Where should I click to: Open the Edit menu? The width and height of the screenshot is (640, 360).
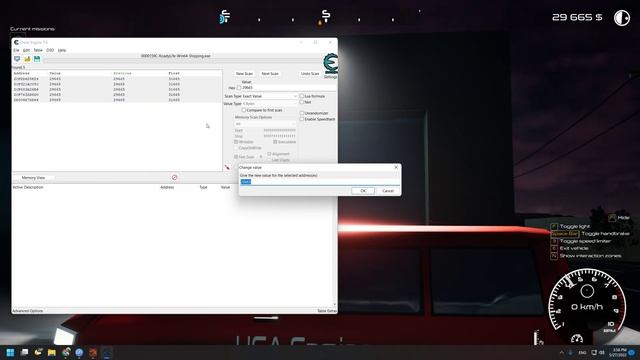pos(27,50)
